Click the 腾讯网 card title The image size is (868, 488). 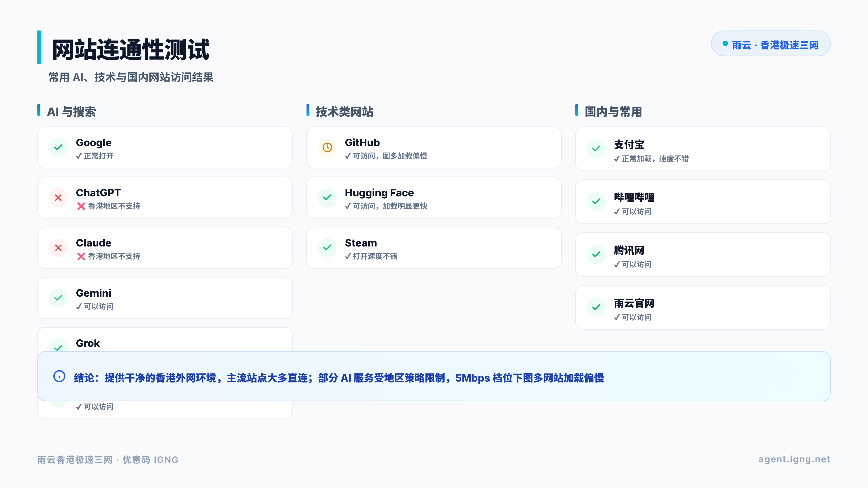tap(629, 250)
